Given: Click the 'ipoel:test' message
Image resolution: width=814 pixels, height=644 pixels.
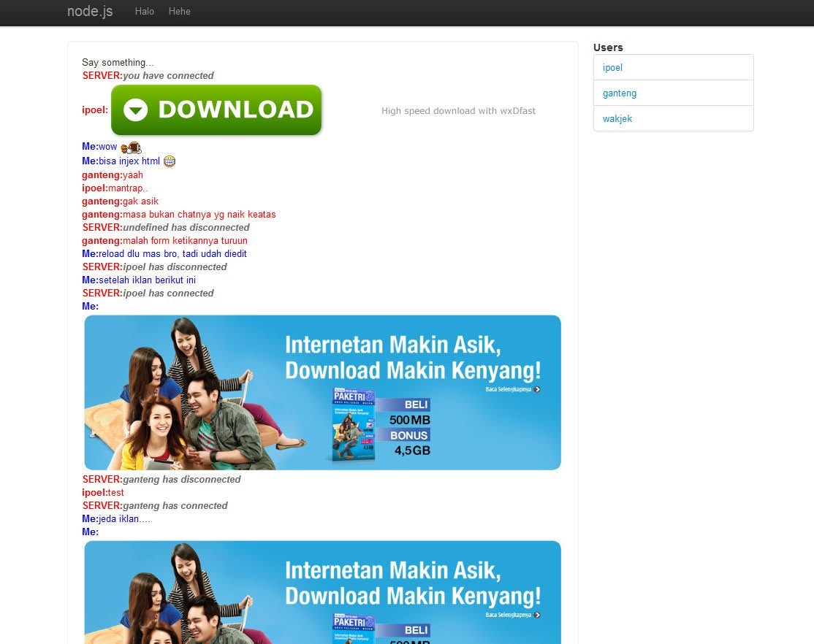Looking at the screenshot, I should pos(103,492).
